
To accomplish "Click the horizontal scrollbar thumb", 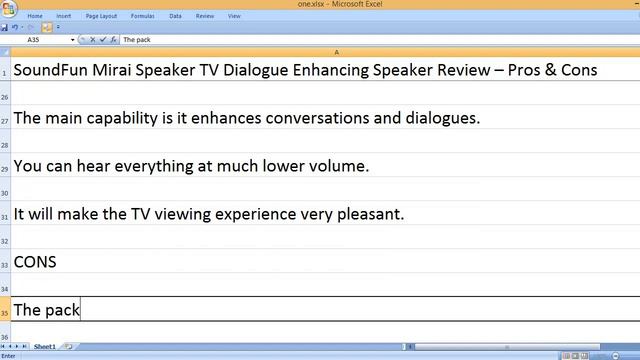I will click(507, 347).
